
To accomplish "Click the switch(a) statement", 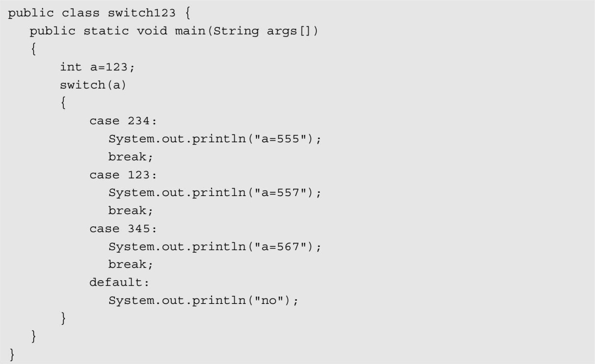I will [x=93, y=85].
